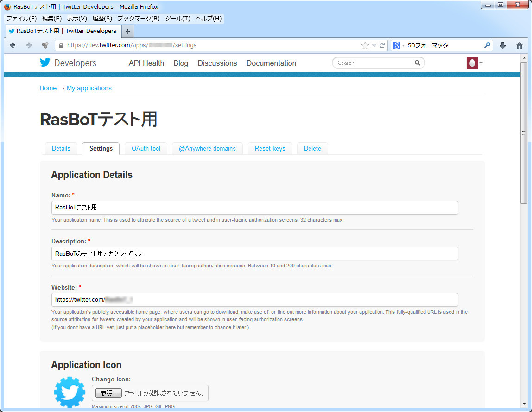Go to My applications breadcrumb
Image resolution: width=532 pixels, height=412 pixels.
89,88
